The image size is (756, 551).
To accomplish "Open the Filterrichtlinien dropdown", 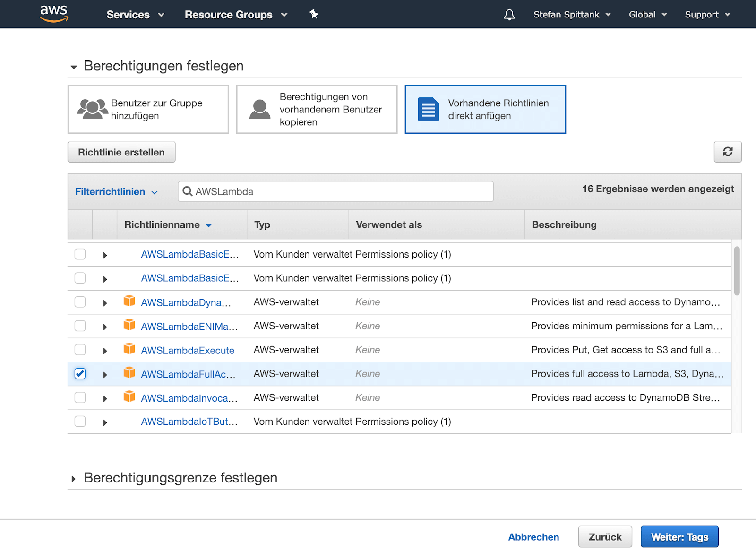I will (x=116, y=192).
